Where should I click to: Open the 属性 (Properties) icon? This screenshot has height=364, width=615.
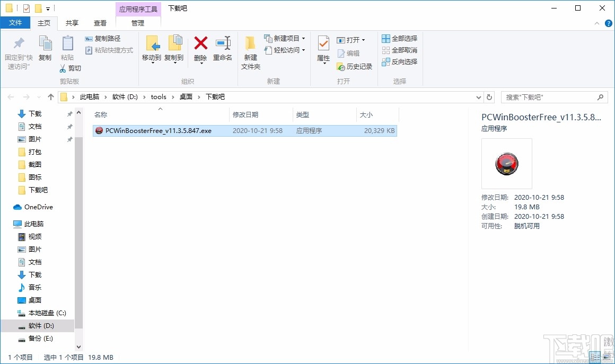323,49
